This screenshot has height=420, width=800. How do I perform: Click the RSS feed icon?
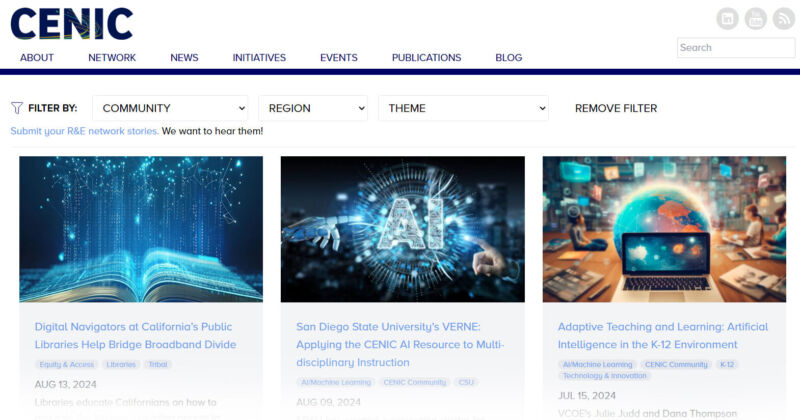tap(782, 18)
